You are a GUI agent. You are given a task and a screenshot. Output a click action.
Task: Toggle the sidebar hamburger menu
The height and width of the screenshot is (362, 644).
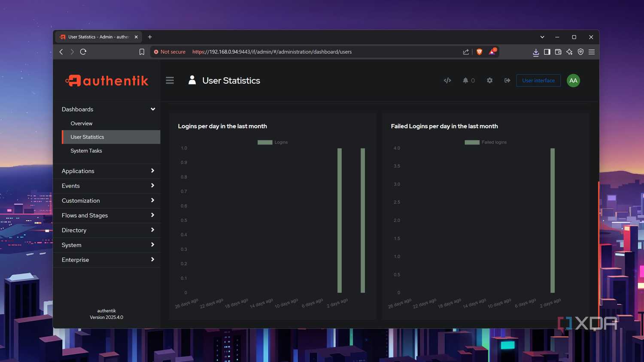coord(170,80)
